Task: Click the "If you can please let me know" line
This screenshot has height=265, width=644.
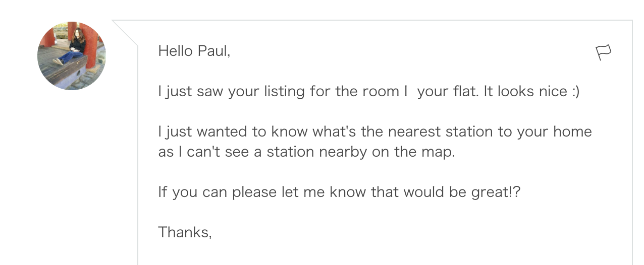Action: tap(339, 192)
